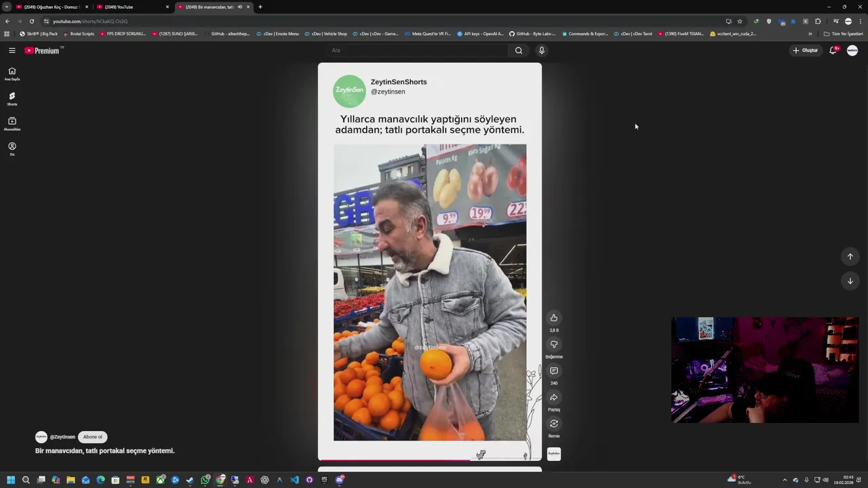Reload the current page

pos(31,21)
